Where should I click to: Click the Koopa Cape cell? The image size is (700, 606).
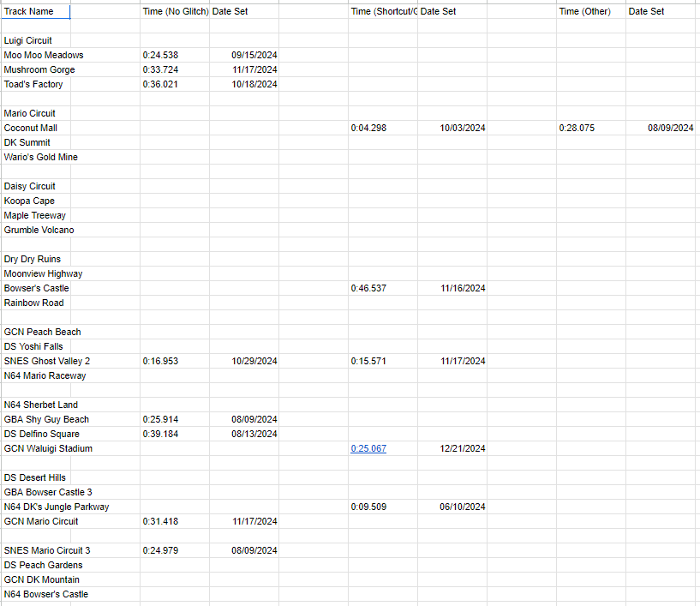click(36, 201)
